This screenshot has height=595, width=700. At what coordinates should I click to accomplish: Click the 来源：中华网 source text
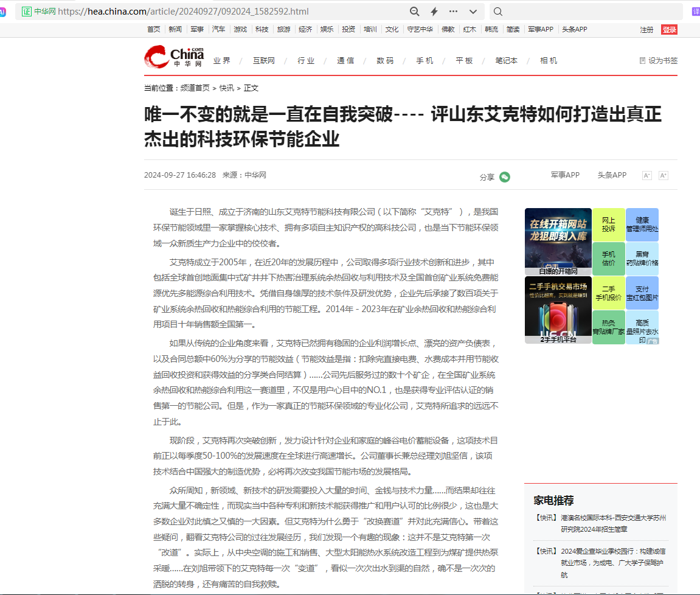point(244,175)
